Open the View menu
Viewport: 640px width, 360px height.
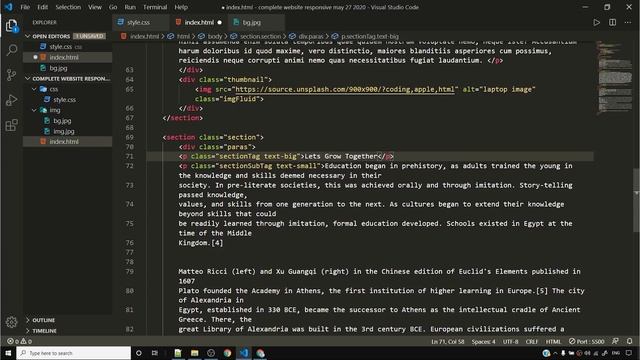(95, 7)
